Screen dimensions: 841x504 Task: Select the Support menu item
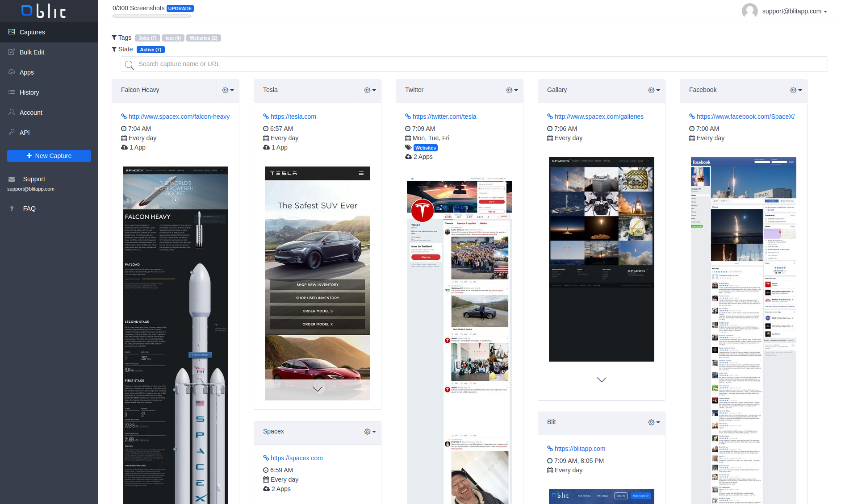[34, 179]
